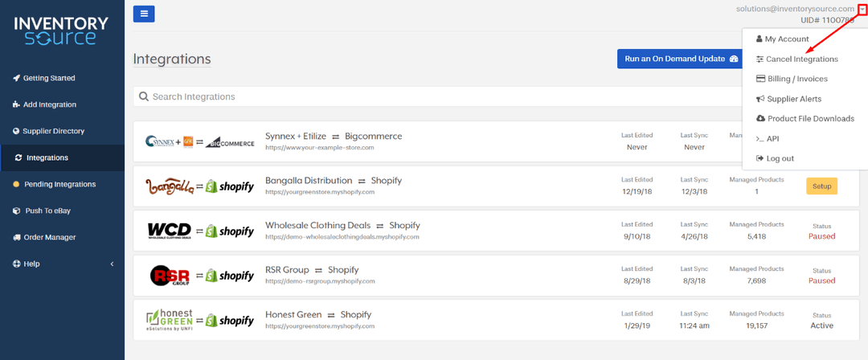The image size is (868, 360).
Task: Click the Synnex Bigcommerce logo thumbnail
Action: 200,141
